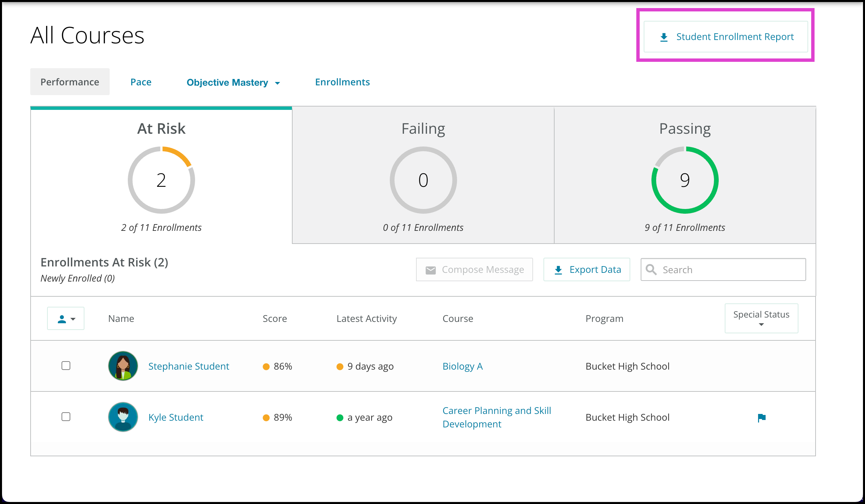
Task: Open the person select-all dropdown
Action: point(66,319)
